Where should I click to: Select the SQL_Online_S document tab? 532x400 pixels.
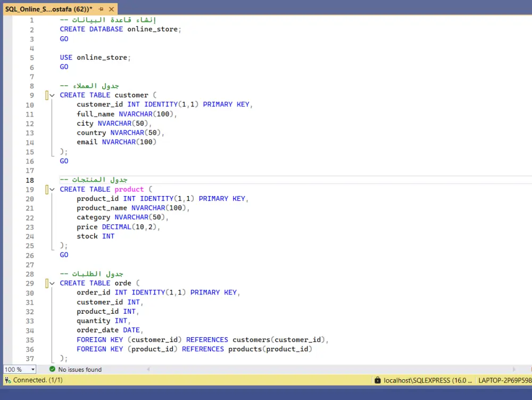(48, 10)
